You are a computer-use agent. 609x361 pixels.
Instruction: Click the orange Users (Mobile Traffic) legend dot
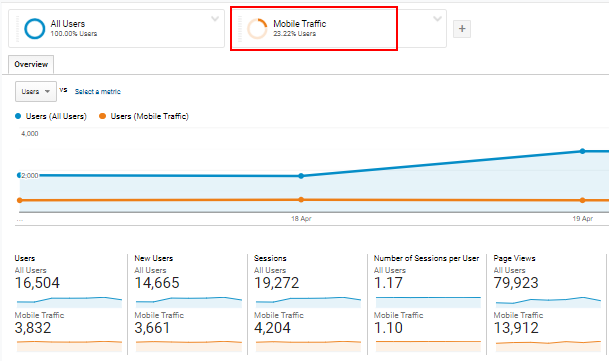point(102,116)
